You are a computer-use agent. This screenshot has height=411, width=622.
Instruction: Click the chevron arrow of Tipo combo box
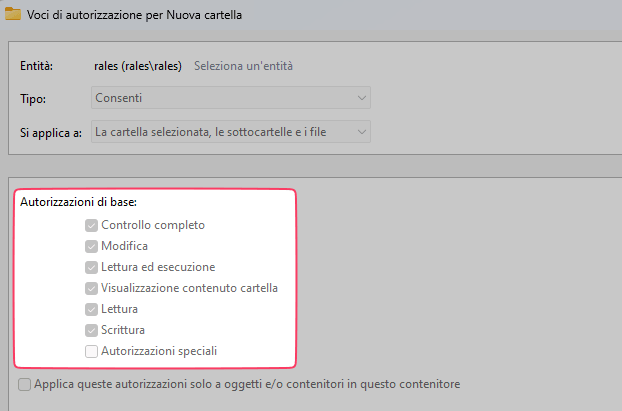click(361, 98)
